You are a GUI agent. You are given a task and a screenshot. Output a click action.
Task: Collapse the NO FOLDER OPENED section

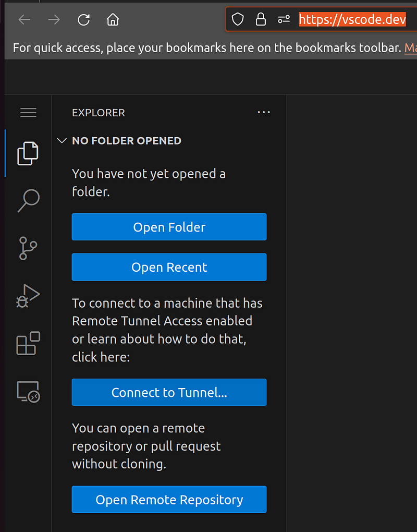62,140
